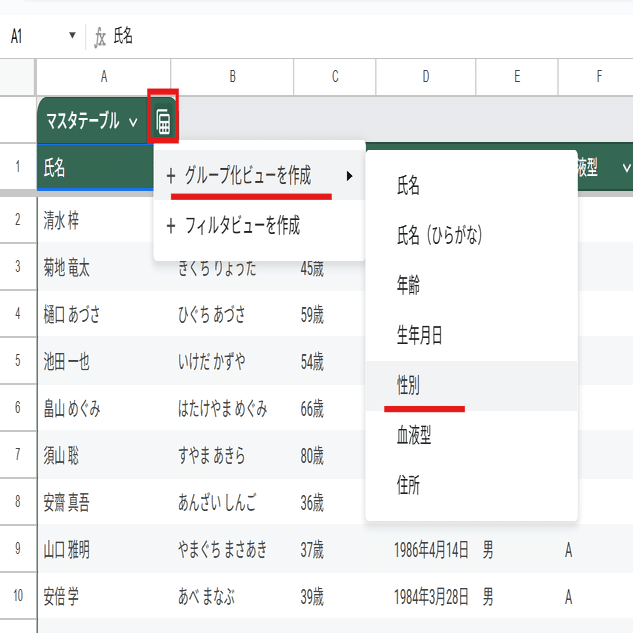Click cell containing 樋口 あづさ
The width and height of the screenshot is (633, 633).
[104, 314]
